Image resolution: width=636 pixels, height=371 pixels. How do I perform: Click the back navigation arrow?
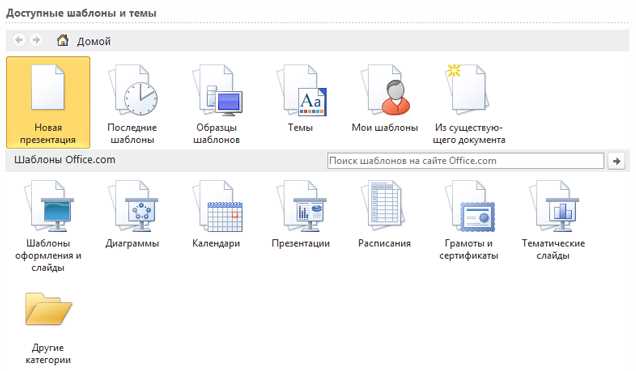pos(19,40)
